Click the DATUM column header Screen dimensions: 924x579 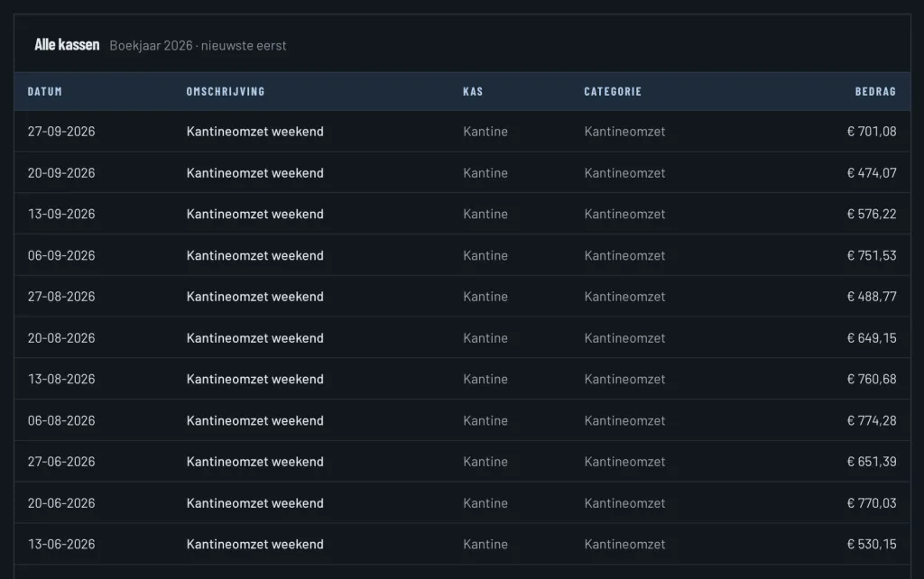point(45,91)
